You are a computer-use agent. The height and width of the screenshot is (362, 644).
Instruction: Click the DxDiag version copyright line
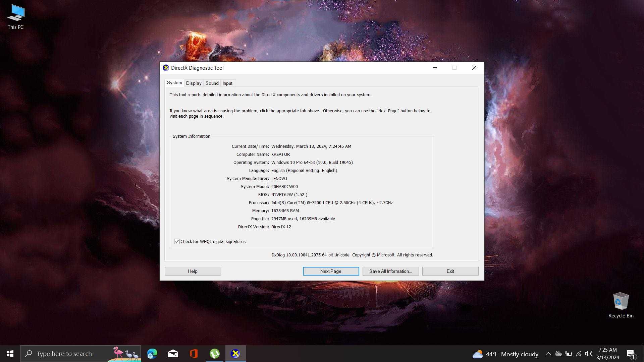point(352,255)
